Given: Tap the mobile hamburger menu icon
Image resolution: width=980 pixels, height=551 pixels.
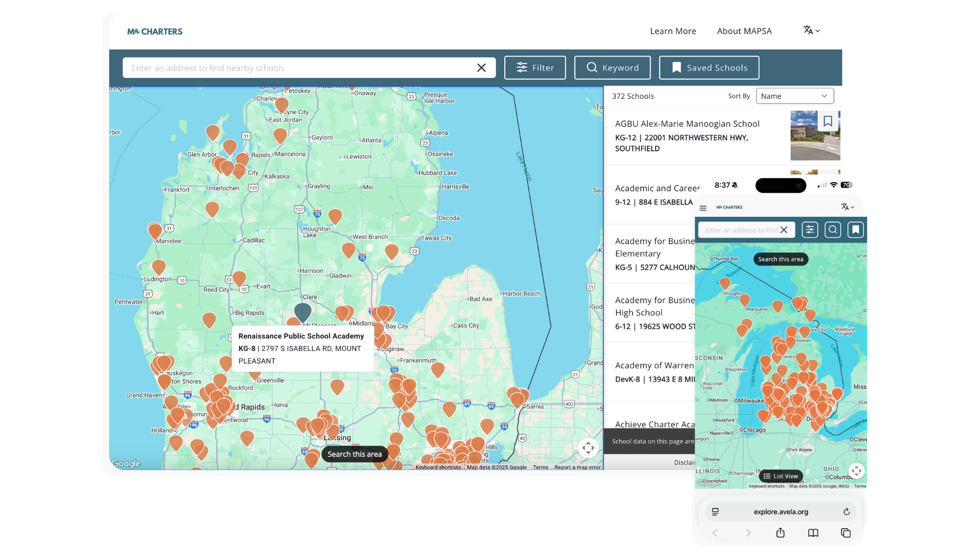Looking at the screenshot, I should click(703, 208).
